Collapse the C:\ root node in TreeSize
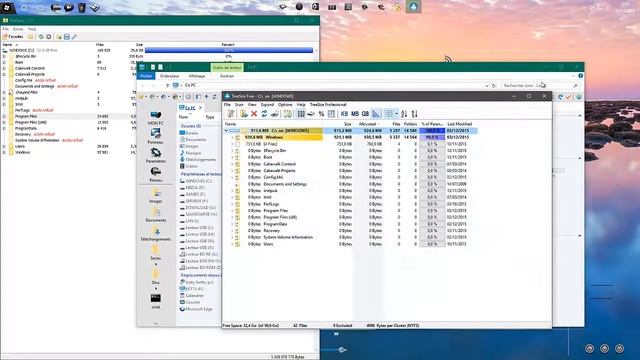This screenshot has height=360, width=640. [226, 131]
